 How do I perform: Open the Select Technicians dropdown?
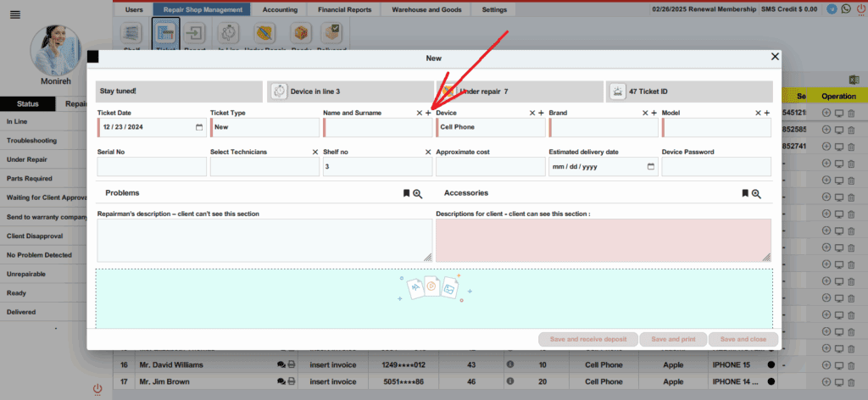(264, 167)
